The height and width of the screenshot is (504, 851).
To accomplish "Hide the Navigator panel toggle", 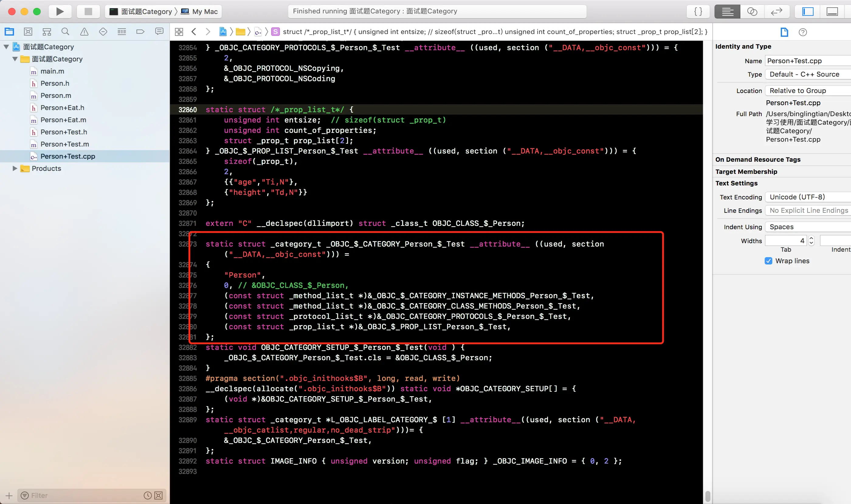I will (808, 12).
